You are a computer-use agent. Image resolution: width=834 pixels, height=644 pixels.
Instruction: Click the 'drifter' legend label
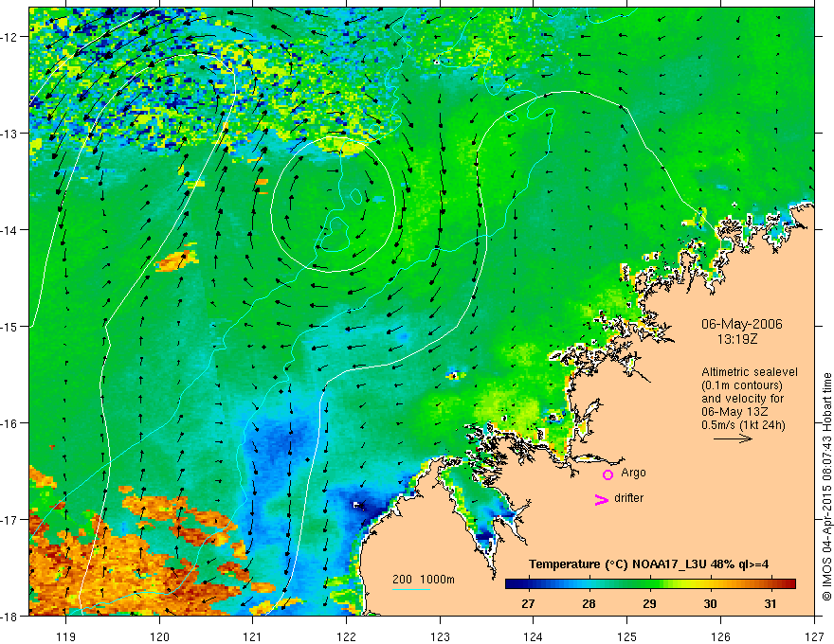(x=628, y=498)
